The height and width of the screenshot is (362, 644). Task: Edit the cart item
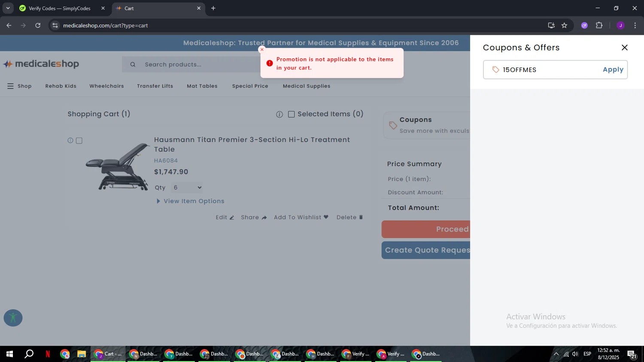coord(225,217)
